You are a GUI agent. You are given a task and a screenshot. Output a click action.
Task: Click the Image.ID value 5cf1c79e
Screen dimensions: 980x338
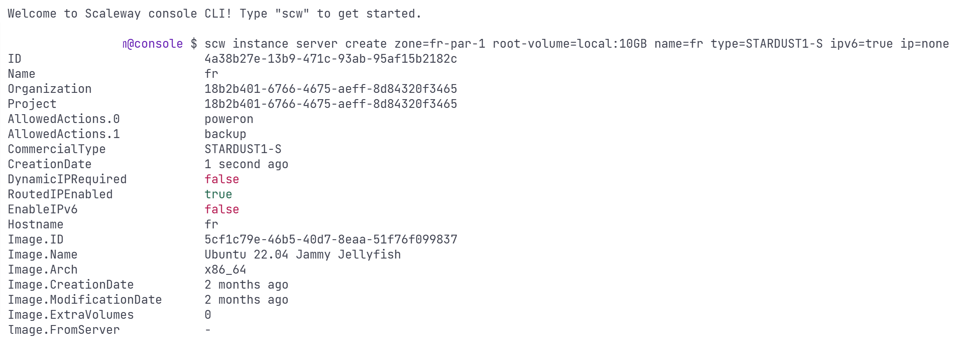pos(330,240)
